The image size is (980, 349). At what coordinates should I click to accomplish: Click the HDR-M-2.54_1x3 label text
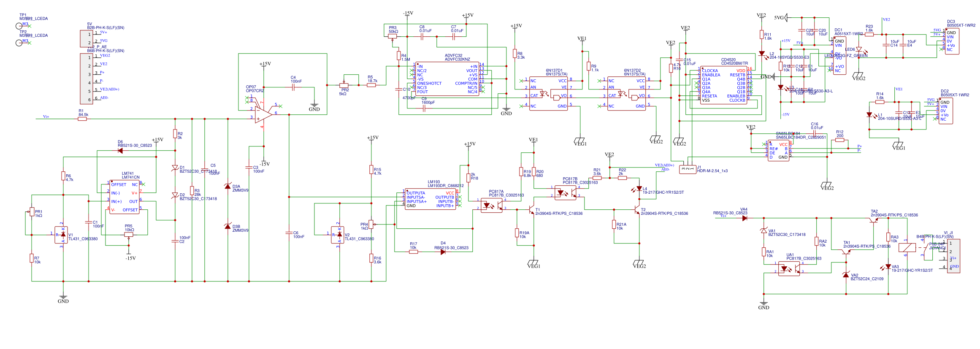tap(712, 171)
